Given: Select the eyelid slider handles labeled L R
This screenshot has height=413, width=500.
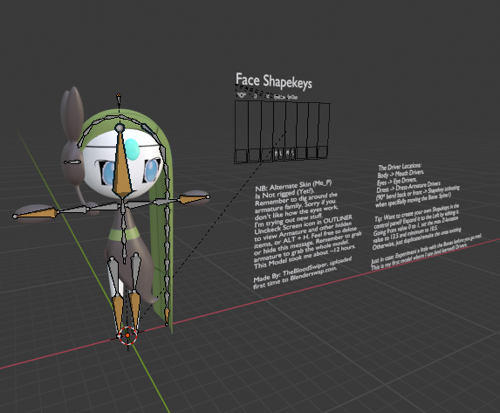Looking at the screenshot, I should (x=284, y=154).
